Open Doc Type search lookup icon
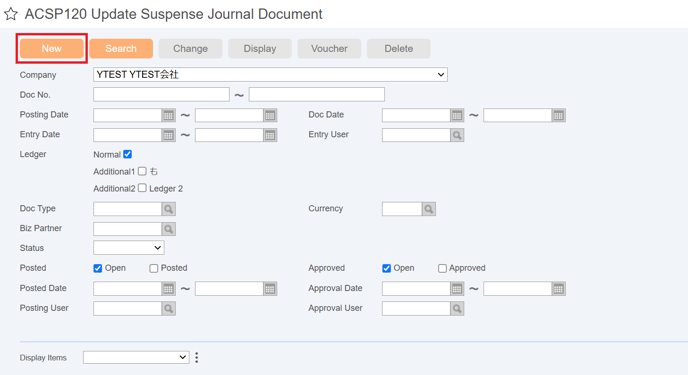The width and height of the screenshot is (688, 375). pos(168,209)
